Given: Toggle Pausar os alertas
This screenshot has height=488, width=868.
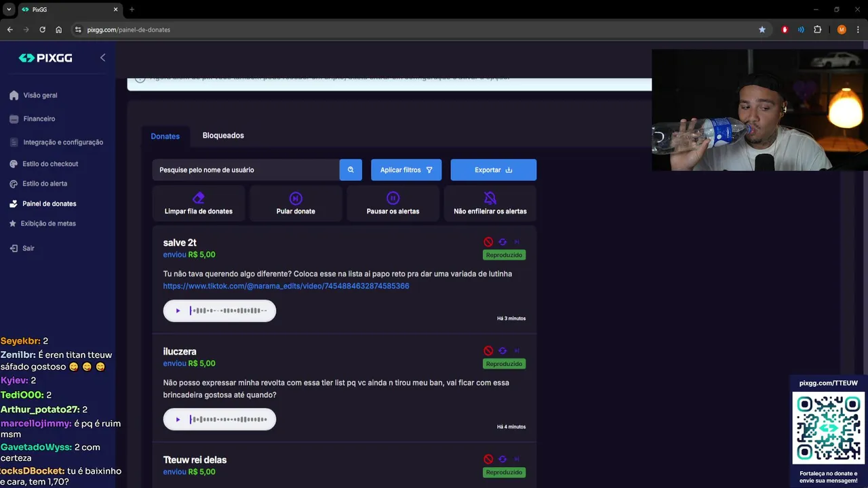Looking at the screenshot, I should (x=393, y=203).
